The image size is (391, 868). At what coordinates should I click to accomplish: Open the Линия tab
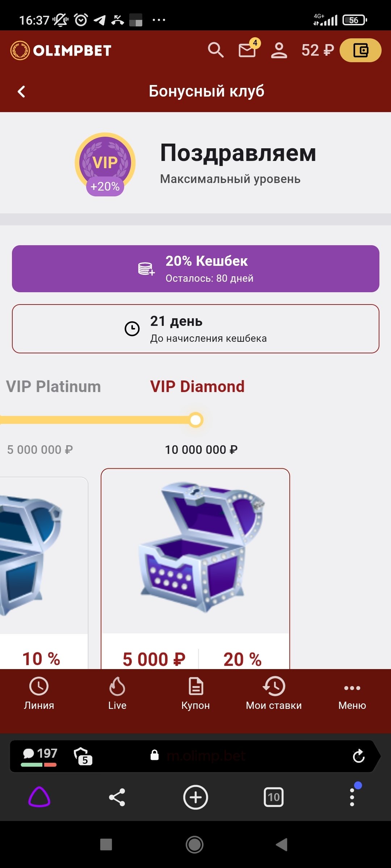click(x=39, y=693)
